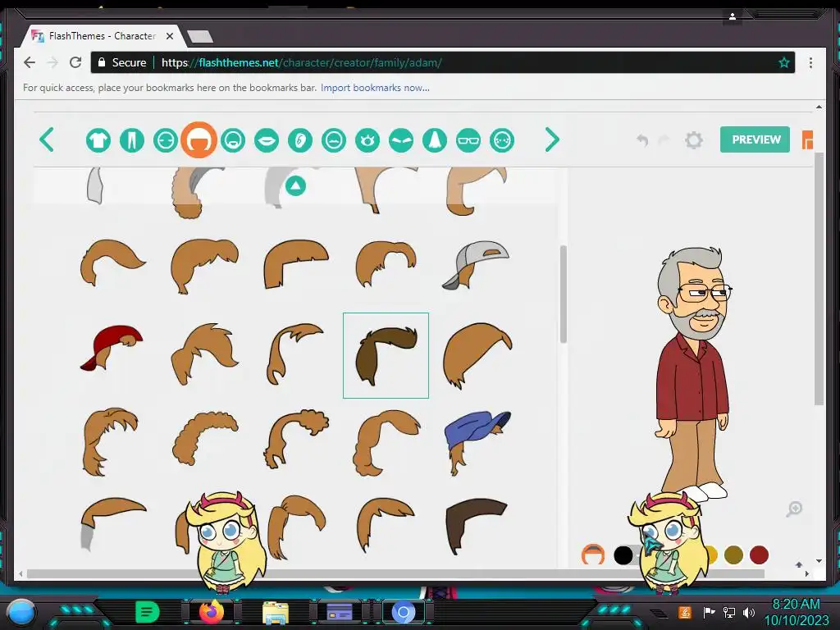Open Firefox from the taskbar
The height and width of the screenshot is (630, 840).
point(211,611)
